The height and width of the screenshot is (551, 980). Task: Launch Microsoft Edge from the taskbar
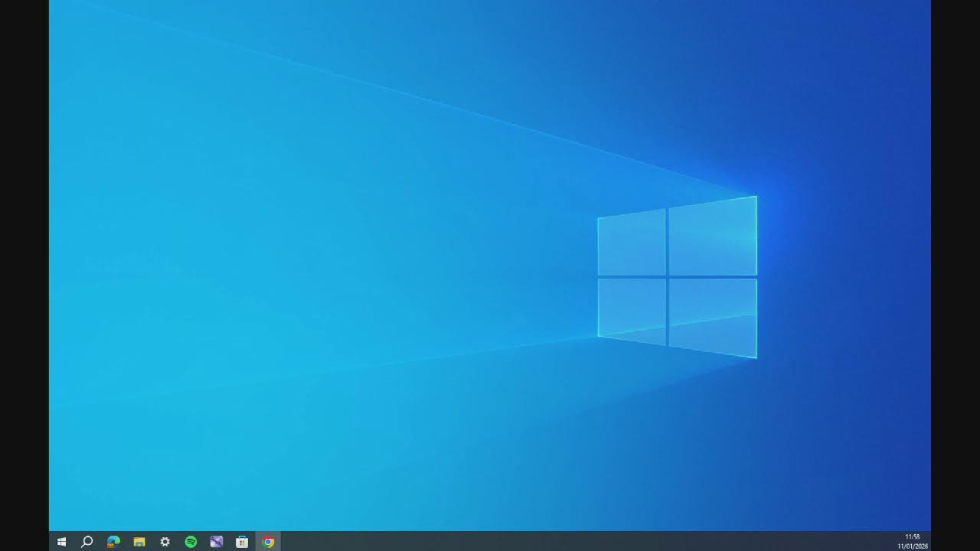[113, 542]
